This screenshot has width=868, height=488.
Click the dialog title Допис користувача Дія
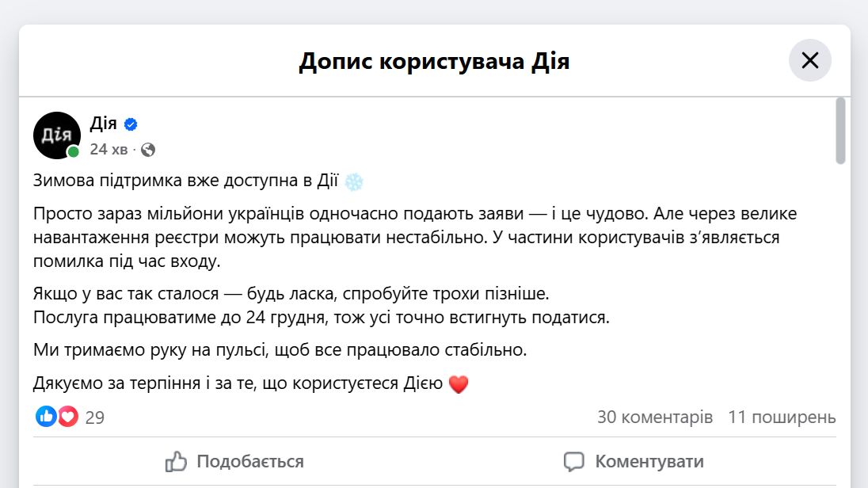[434, 61]
